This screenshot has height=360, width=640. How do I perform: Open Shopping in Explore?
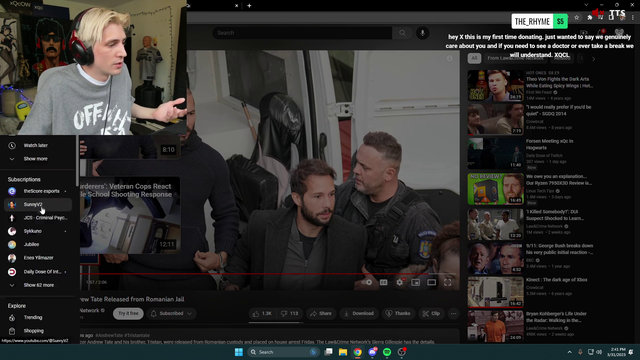[38, 331]
